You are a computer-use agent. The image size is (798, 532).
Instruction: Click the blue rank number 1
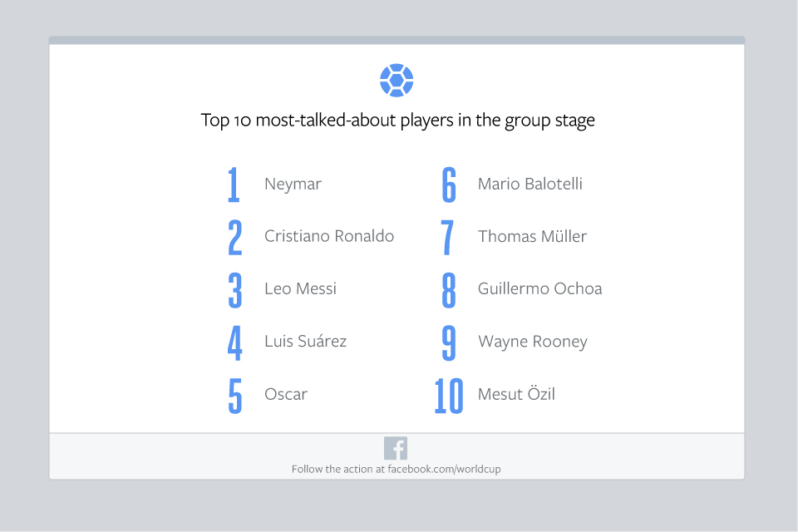(x=234, y=185)
